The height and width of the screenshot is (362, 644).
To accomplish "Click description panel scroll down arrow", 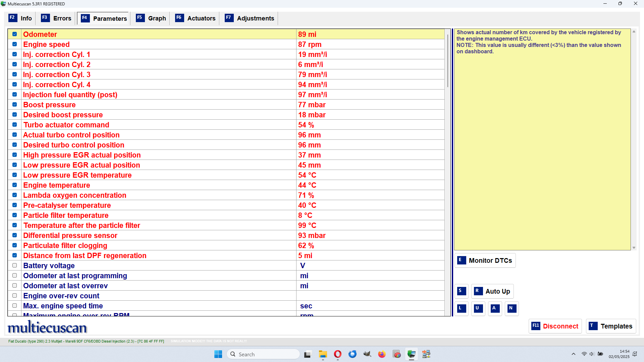I will click(634, 248).
